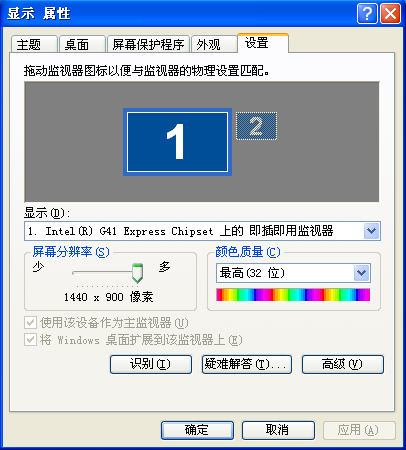Click the 识别(I) button
This screenshot has height=450, width=406.
(151, 364)
